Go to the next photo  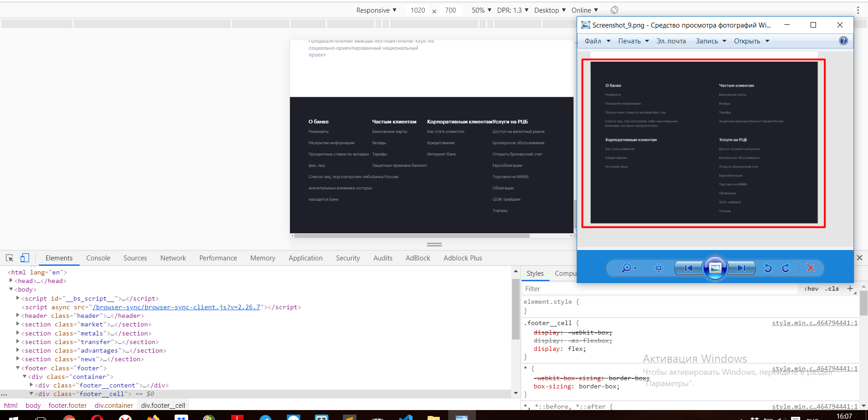tap(742, 268)
